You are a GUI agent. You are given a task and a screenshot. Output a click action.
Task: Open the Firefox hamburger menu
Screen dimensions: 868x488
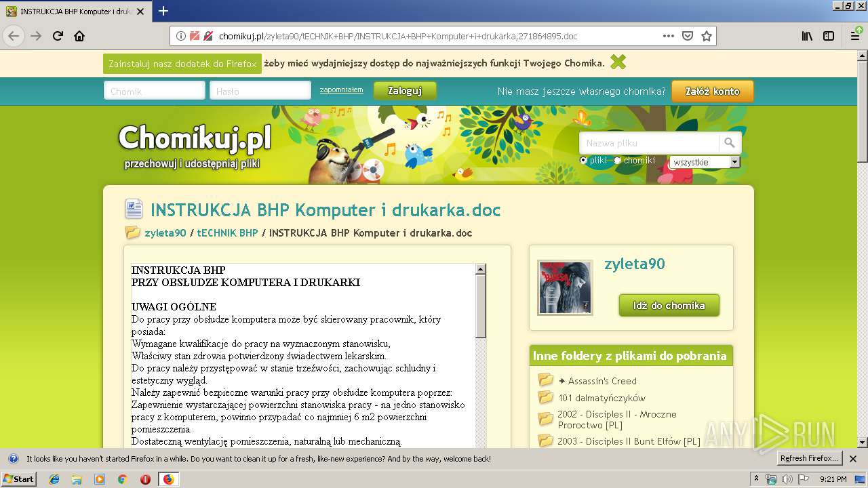pyautogui.click(x=855, y=36)
